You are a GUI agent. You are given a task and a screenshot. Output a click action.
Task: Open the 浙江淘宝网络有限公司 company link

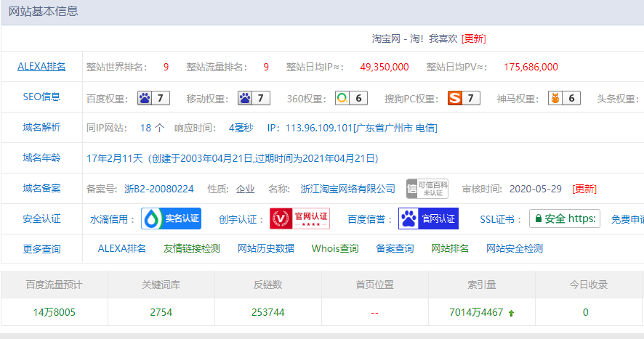pyautogui.click(x=348, y=189)
